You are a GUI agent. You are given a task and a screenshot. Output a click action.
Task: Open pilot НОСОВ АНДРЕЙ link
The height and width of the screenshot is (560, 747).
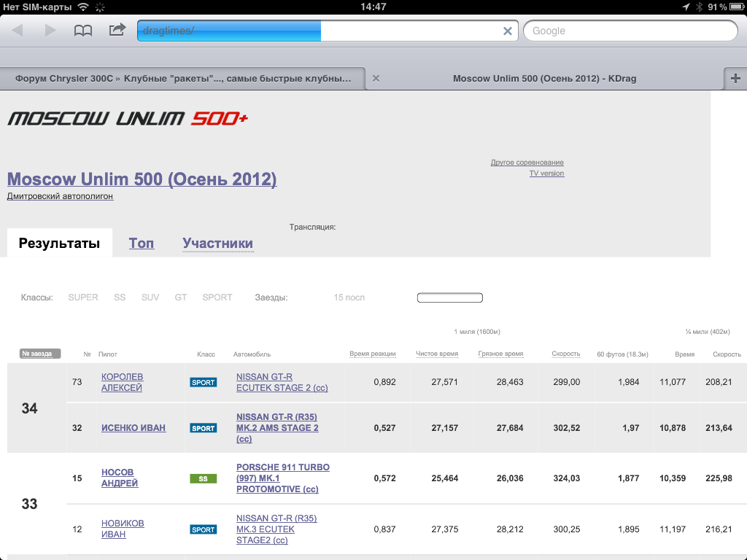point(120,478)
